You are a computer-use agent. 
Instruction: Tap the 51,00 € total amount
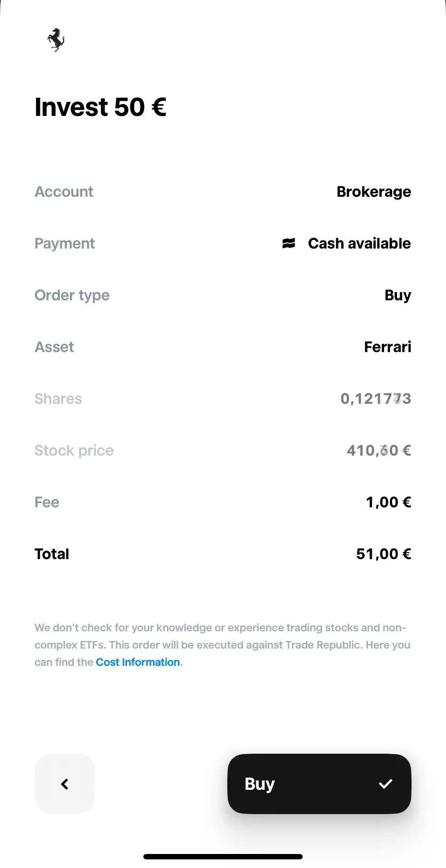pos(384,554)
